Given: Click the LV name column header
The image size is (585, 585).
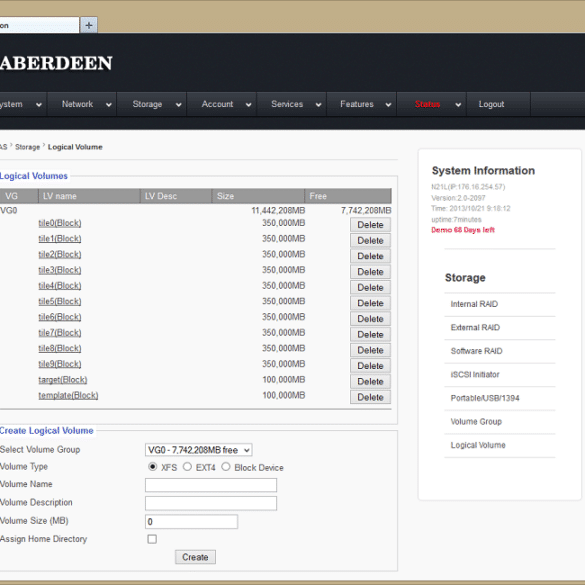Looking at the screenshot, I should (89, 196).
